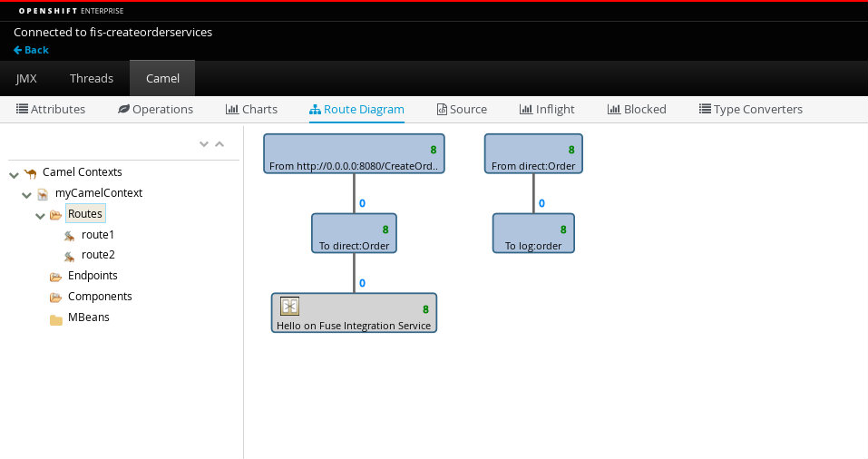Click the Routes folder icon
The height and width of the screenshot is (459, 868).
[56, 215]
